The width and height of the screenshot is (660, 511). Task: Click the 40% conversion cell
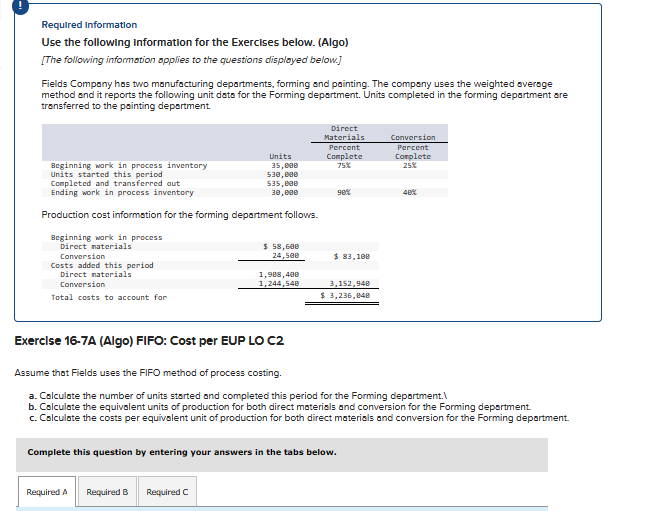point(410,192)
